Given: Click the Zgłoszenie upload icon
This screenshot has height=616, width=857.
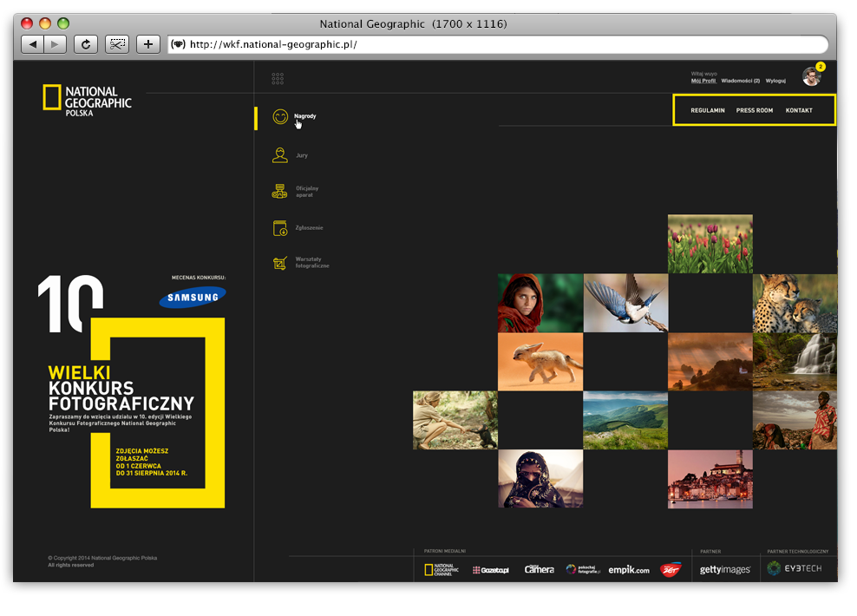Looking at the screenshot, I should 280,228.
